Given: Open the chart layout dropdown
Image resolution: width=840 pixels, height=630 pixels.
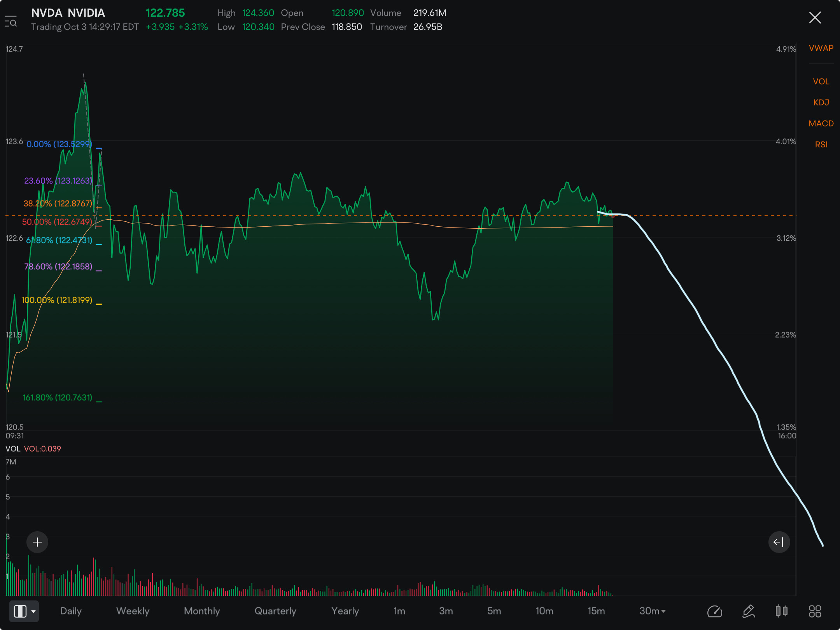Looking at the screenshot, I should 24,611.
